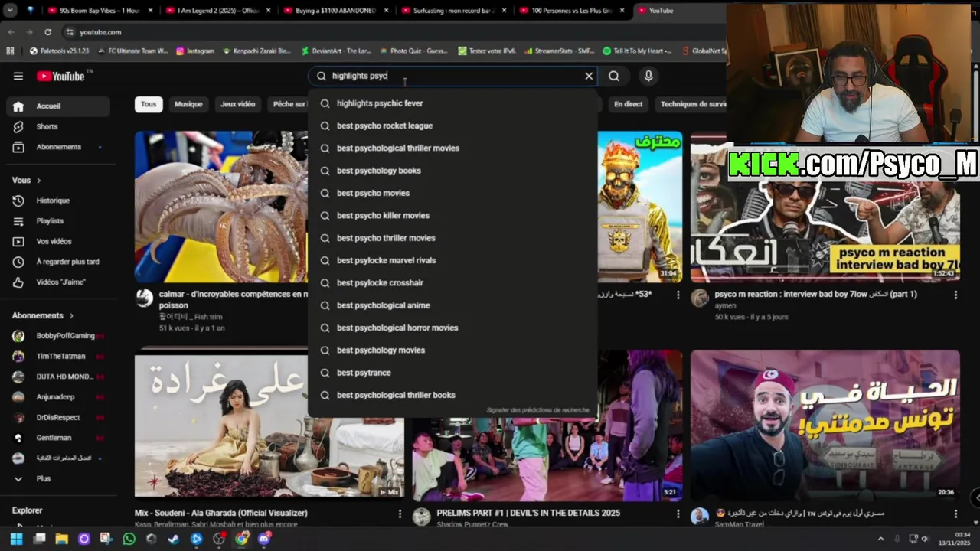Open WhatsApp from taskbar

(129, 539)
